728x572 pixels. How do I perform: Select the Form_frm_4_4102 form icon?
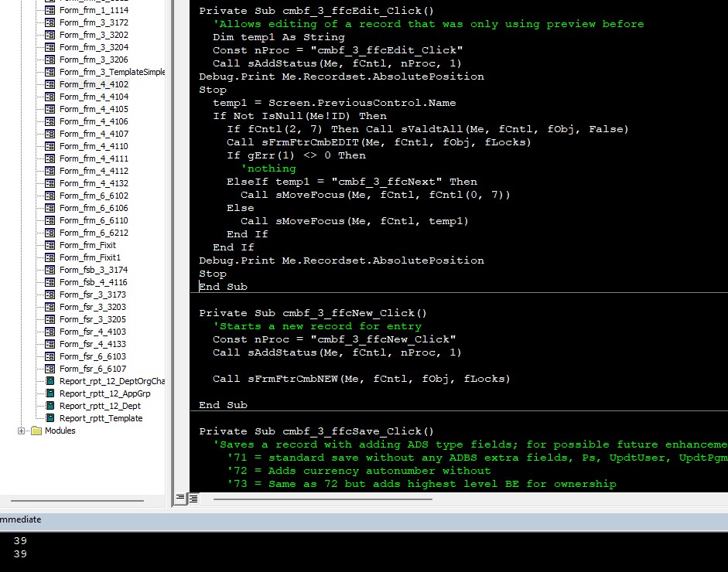point(50,84)
